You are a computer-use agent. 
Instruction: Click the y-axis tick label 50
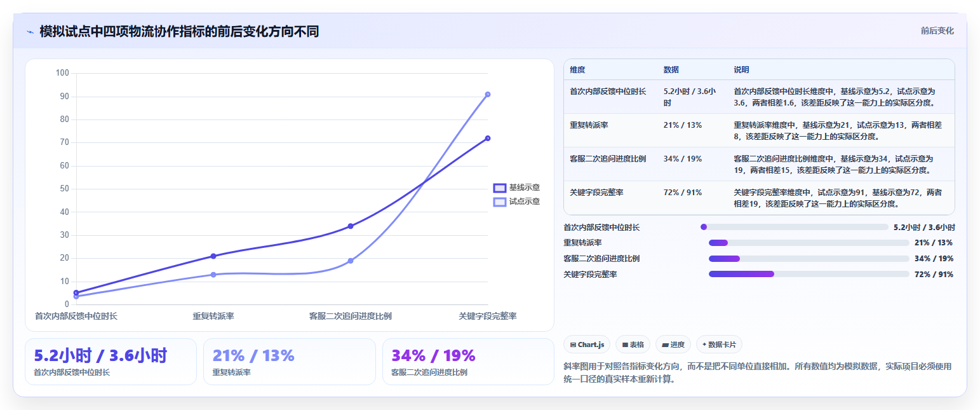tap(64, 189)
